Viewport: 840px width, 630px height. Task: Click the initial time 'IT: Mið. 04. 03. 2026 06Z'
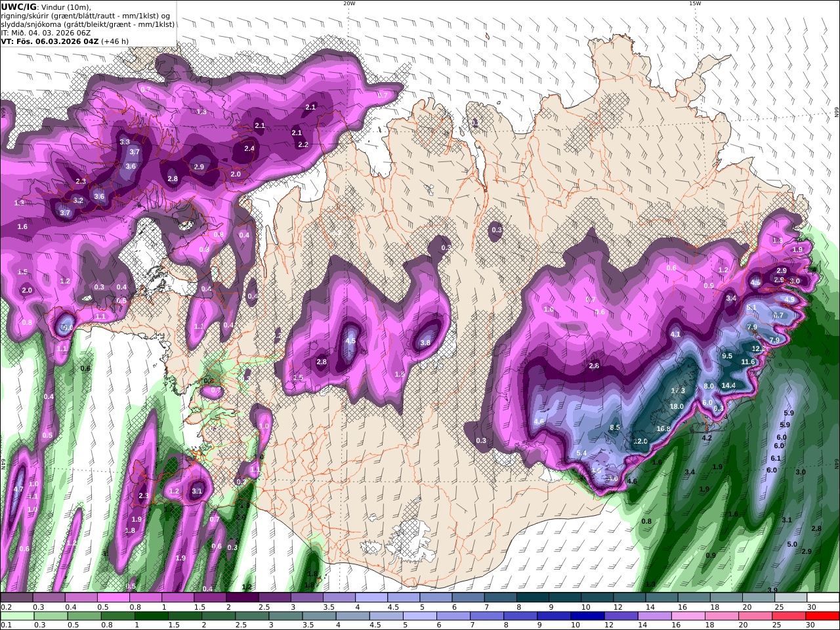click(45, 33)
